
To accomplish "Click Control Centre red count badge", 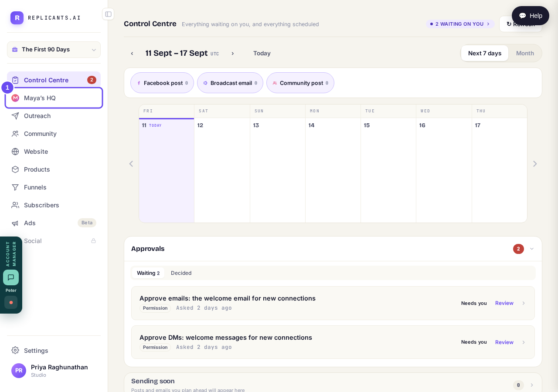I will pos(92,80).
